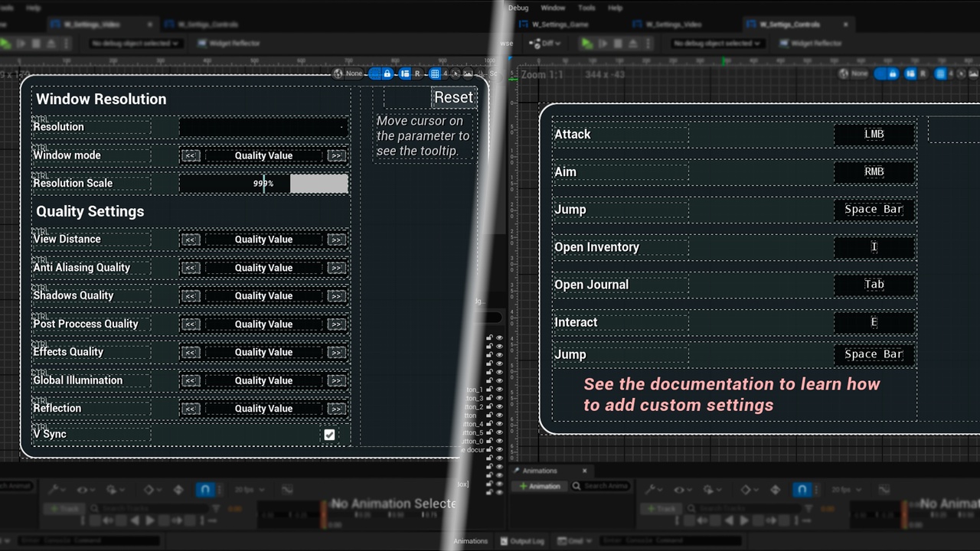Open the wrench actions dropdown in Controls timeline
980x551 pixels.
coord(655,490)
